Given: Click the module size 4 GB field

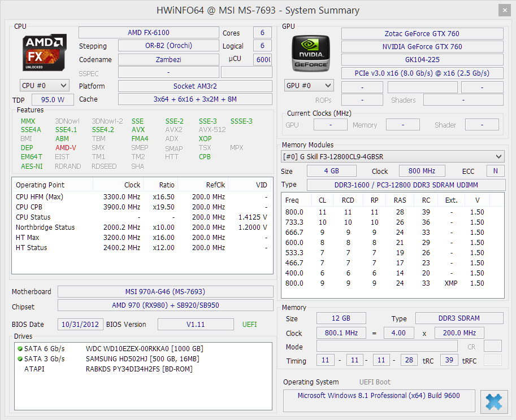Looking at the screenshot, I should (331, 171).
